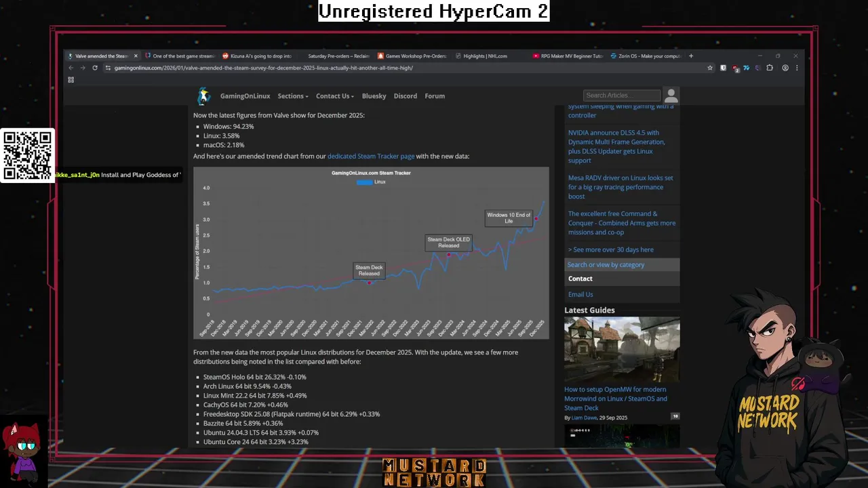Screen dimensions: 868x488
Task: Open the Forum nav link
Action: [435, 96]
